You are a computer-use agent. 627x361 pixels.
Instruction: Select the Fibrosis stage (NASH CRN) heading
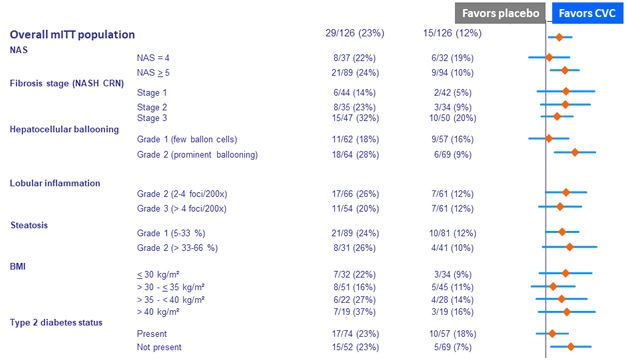[x=67, y=84]
